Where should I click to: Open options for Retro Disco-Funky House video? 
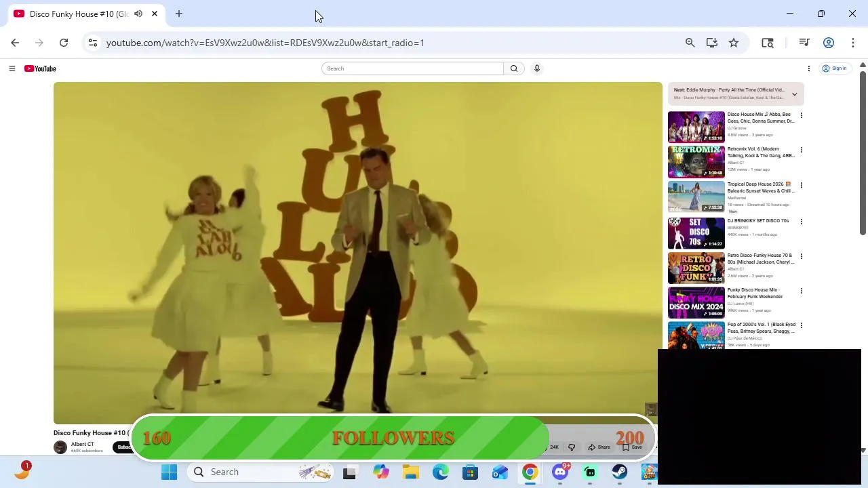pos(802,256)
